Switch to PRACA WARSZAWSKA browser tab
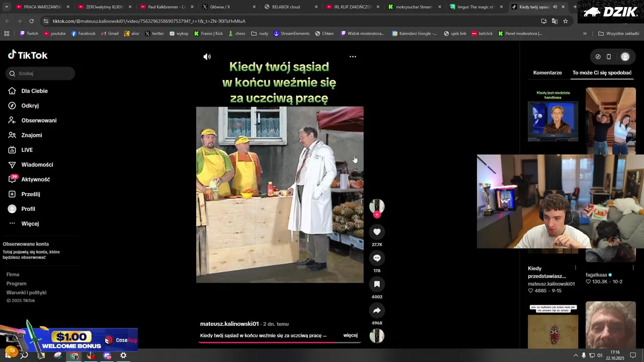The width and height of the screenshot is (644, 362). pos(42,7)
